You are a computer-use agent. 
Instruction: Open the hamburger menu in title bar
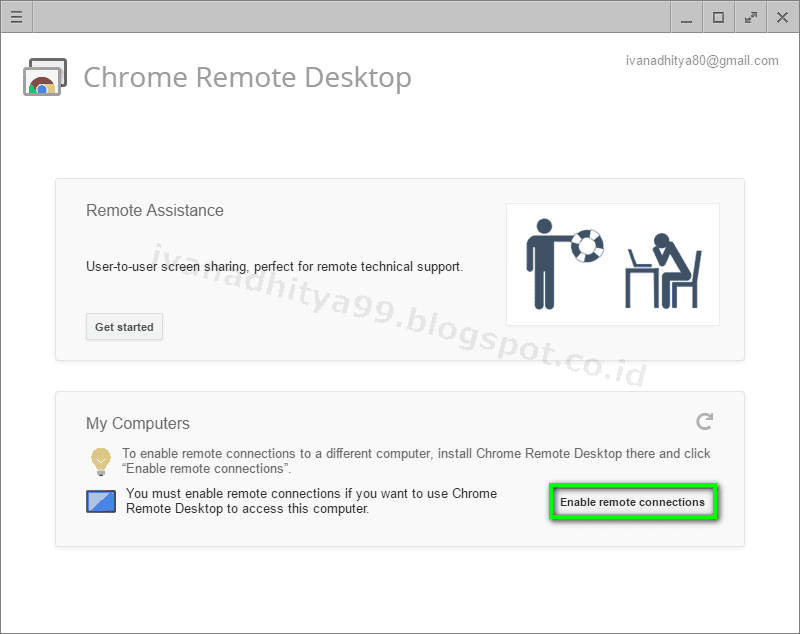(x=16, y=17)
